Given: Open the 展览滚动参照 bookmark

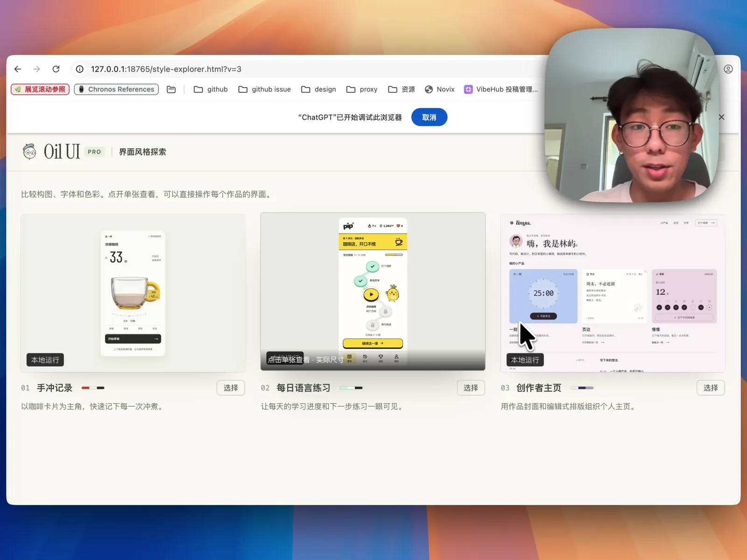Looking at the screenshot, I should [40, 89].
